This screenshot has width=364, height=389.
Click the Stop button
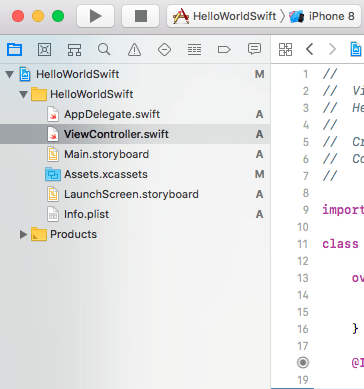[x=140, y=16]
